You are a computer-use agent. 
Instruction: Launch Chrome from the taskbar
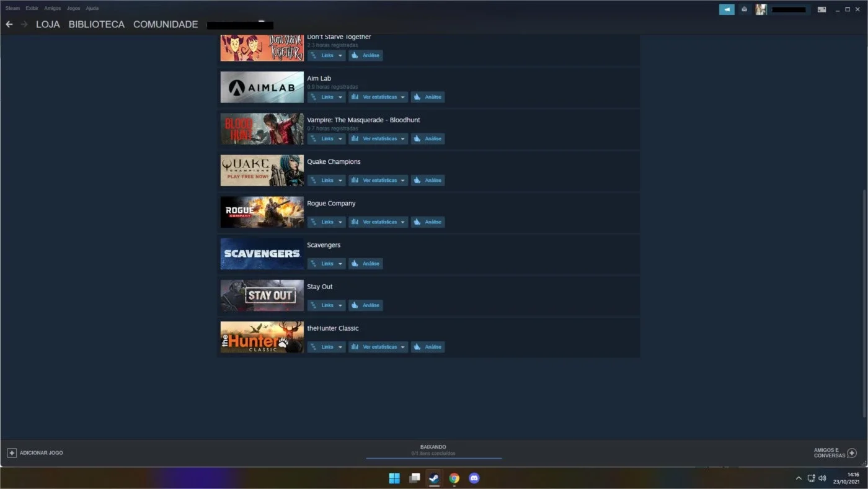click(x=454, y=478)
